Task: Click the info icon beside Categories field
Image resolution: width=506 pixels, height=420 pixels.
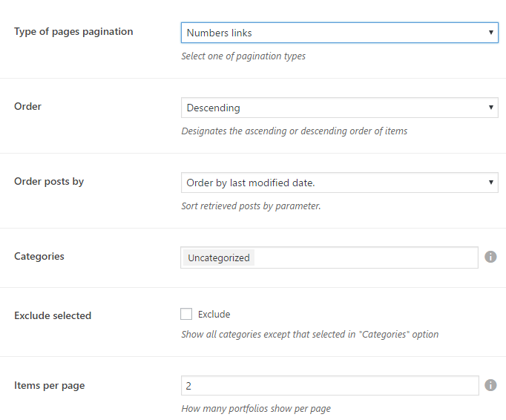Action: 490,257
